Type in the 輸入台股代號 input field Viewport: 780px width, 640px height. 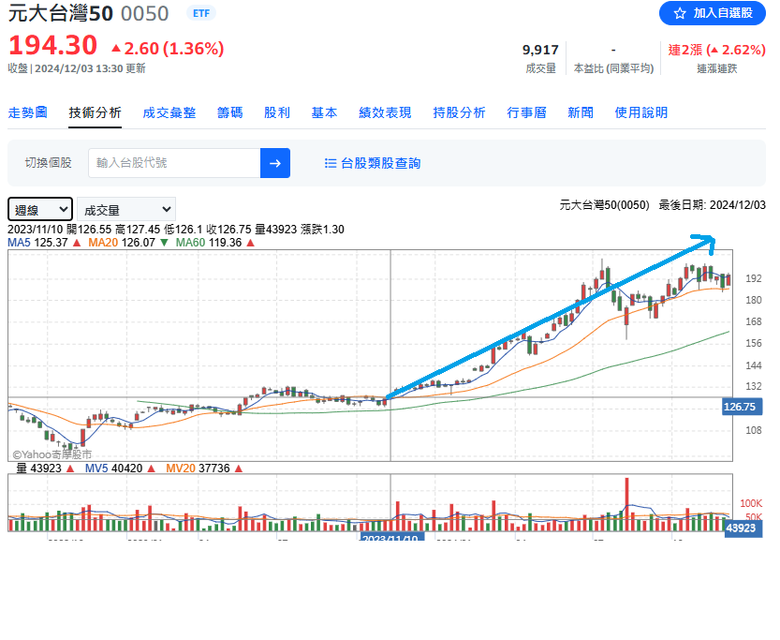coord(174,163)
